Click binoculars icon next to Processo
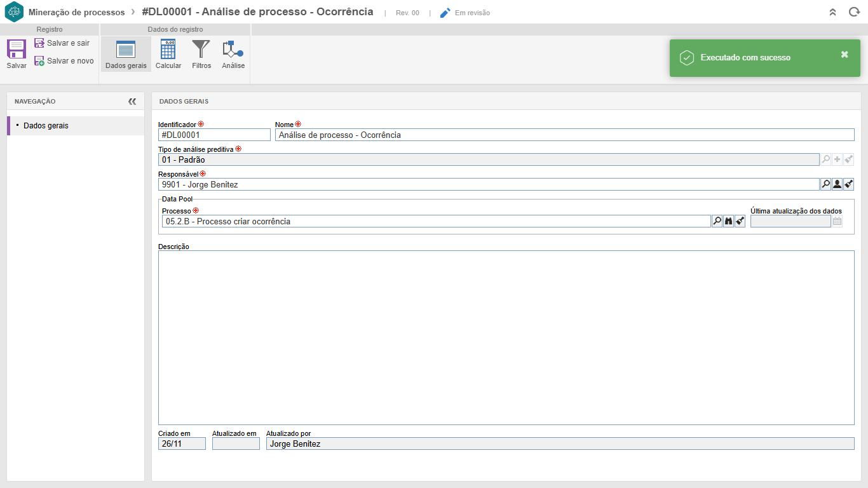Screen dimensions: 868x488 click(x=728, y=221)
